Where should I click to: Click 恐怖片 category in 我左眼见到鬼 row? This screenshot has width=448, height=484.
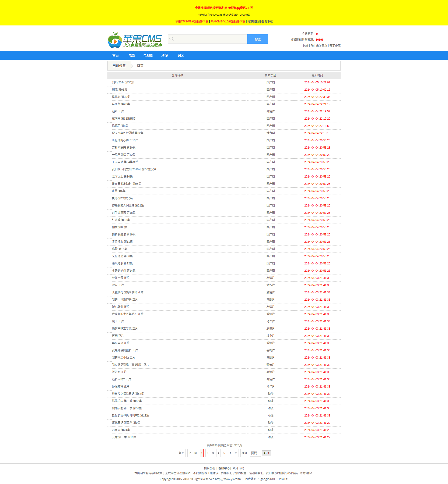point(270,365)
